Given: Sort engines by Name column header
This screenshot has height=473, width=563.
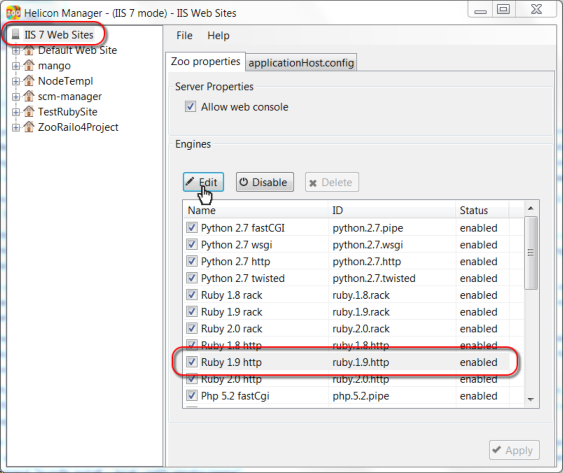Looking at the screenshot, I should (256, 210).
